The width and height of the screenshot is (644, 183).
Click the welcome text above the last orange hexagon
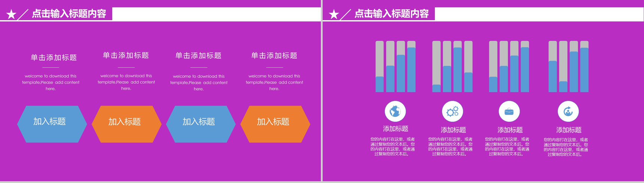click(274, 82)
